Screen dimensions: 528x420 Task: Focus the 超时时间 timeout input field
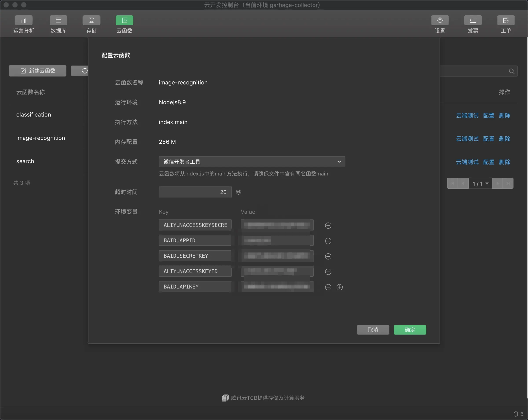click(195, 192)
